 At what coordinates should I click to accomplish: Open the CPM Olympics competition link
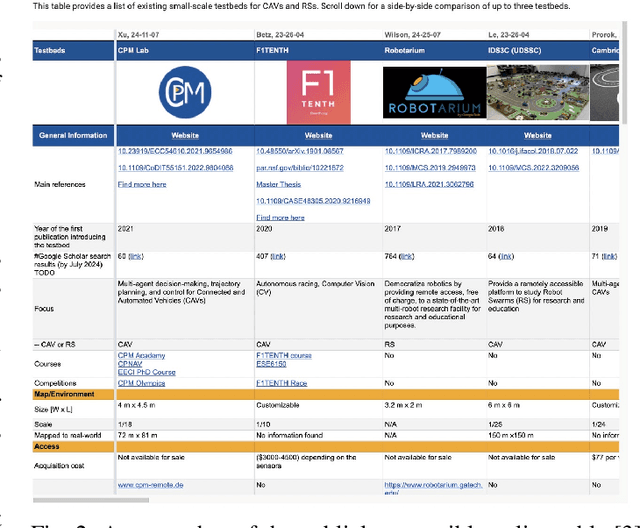(144, 383)
